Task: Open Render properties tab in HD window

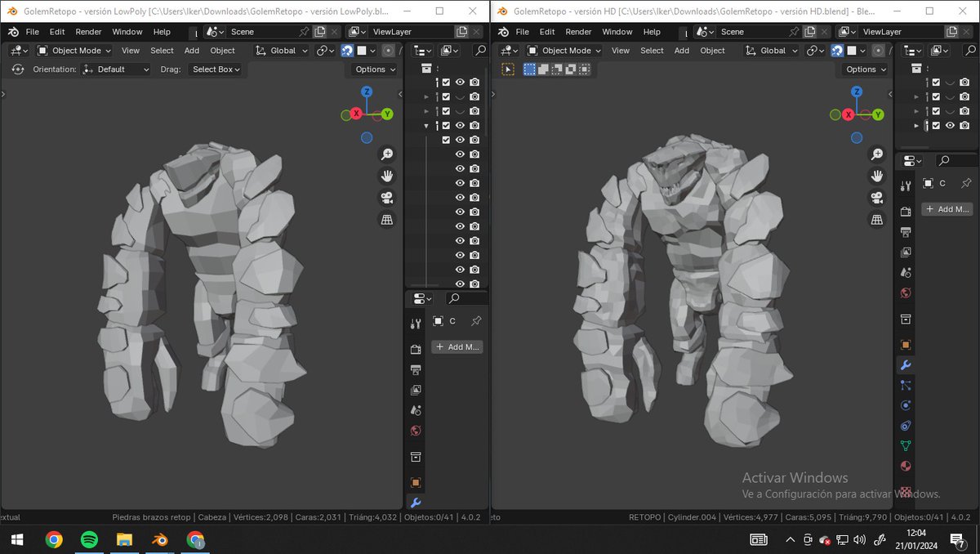Action: pos(905,212)
